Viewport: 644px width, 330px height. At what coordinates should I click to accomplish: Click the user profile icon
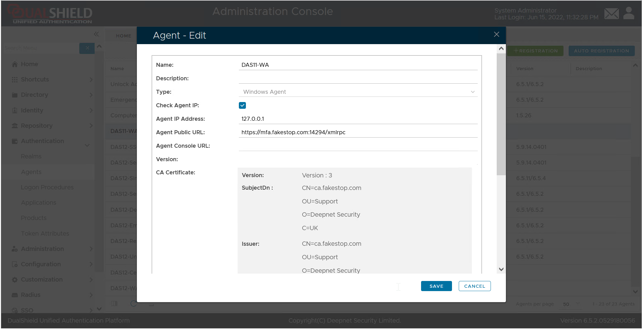[628, 14]
